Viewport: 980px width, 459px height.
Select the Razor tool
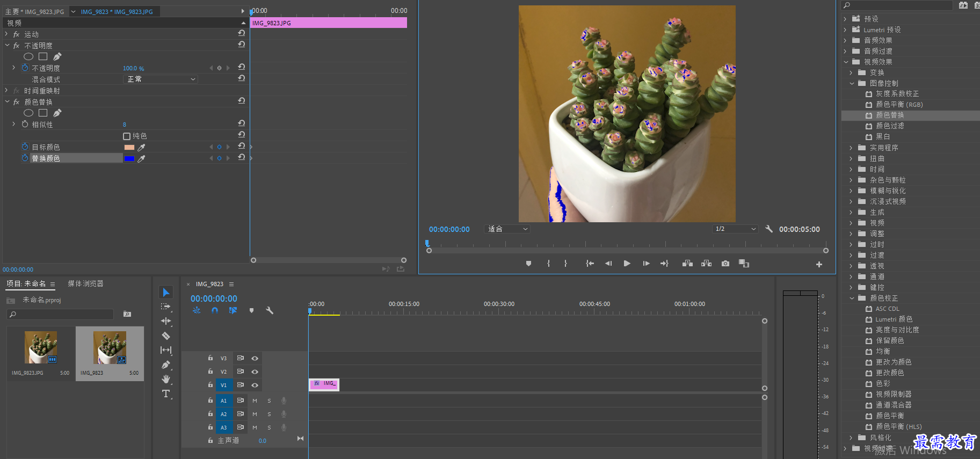pyautogui.click(x=166, y=336)
